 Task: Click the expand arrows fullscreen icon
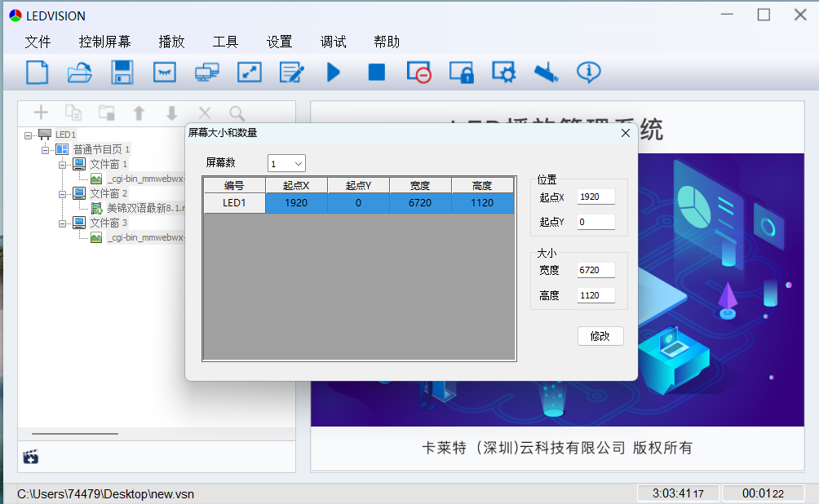[x=249, y=73]
